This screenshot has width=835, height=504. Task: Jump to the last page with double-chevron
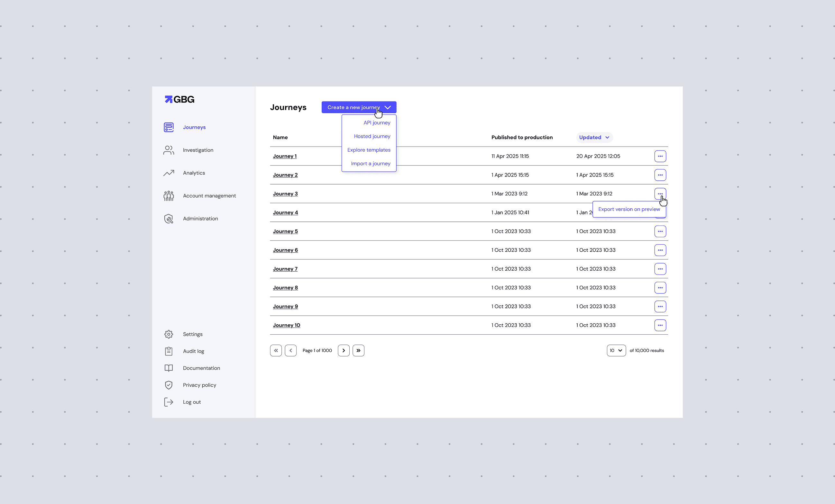pyautogui.click(x=359, y=350)
